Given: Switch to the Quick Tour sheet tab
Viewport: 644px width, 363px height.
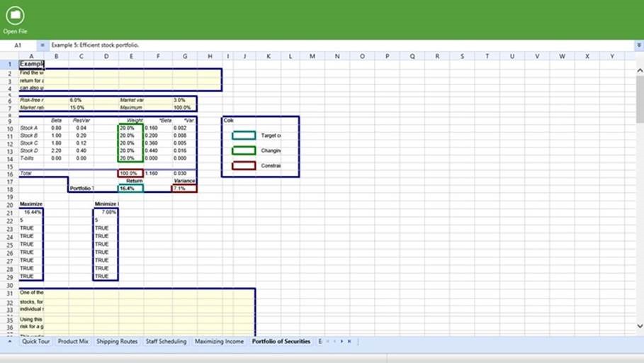Looking at the screenshot, I should (35, 342).
